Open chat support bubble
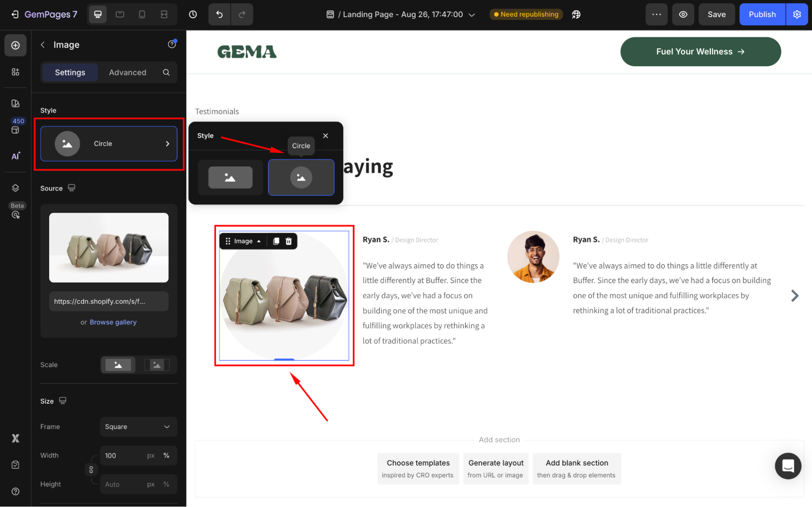 coord(788,466)
